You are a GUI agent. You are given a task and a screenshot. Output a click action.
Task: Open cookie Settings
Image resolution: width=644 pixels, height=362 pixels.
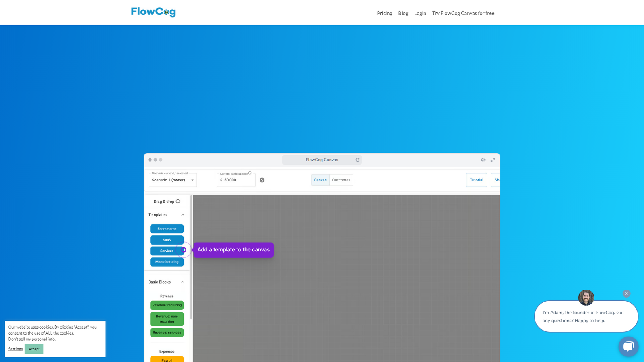pyautogui.click(x=15, y=349)
